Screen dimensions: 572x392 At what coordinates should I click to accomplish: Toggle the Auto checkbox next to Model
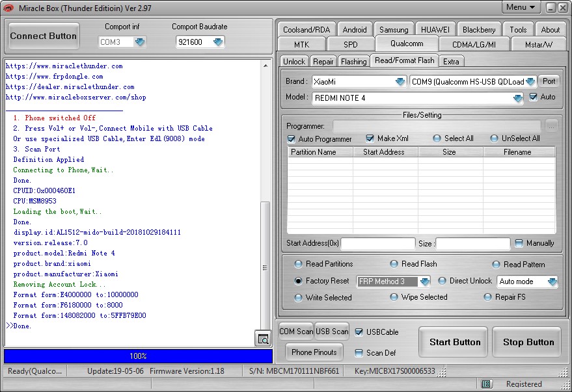pyautogui.click(x=534, y=97)
